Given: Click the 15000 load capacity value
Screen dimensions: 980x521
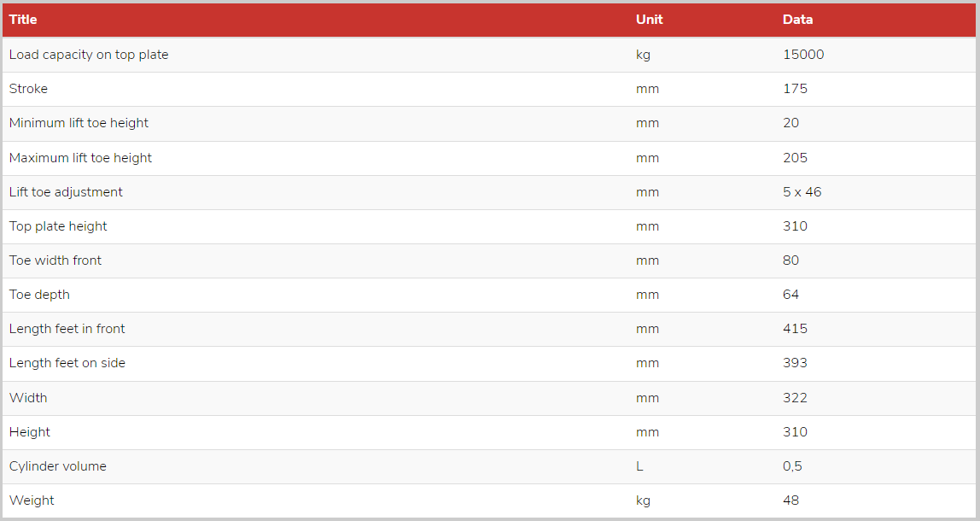Looking at the screenshot, I should [x=803, y=55].
